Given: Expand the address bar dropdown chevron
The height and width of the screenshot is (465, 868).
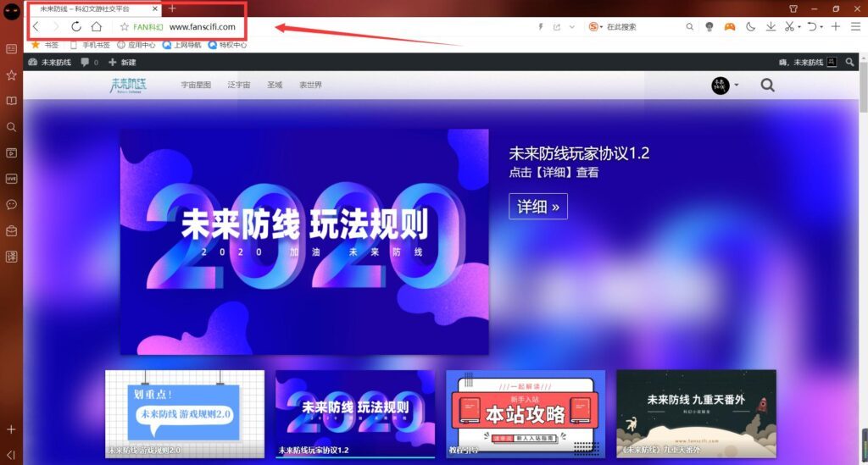Looking at the screenshot, I should 572,26.
